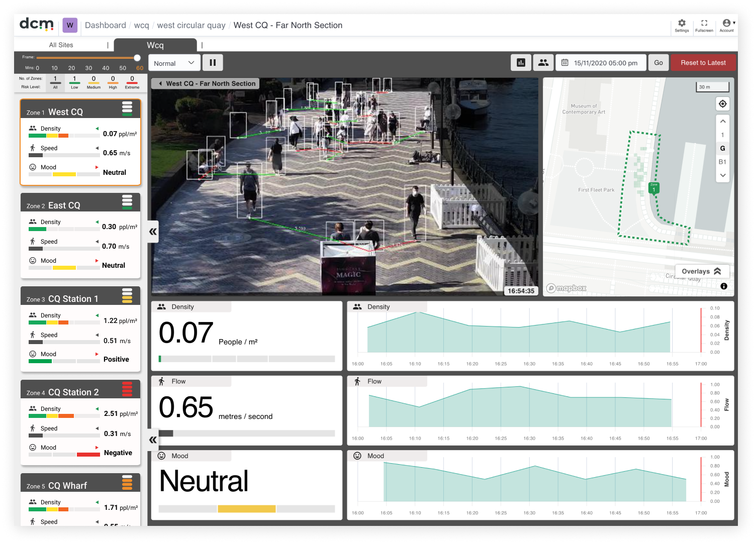Pause the video playback
Image resolution: width=756 pixels, height=544 pixels.
pos(213,62)
